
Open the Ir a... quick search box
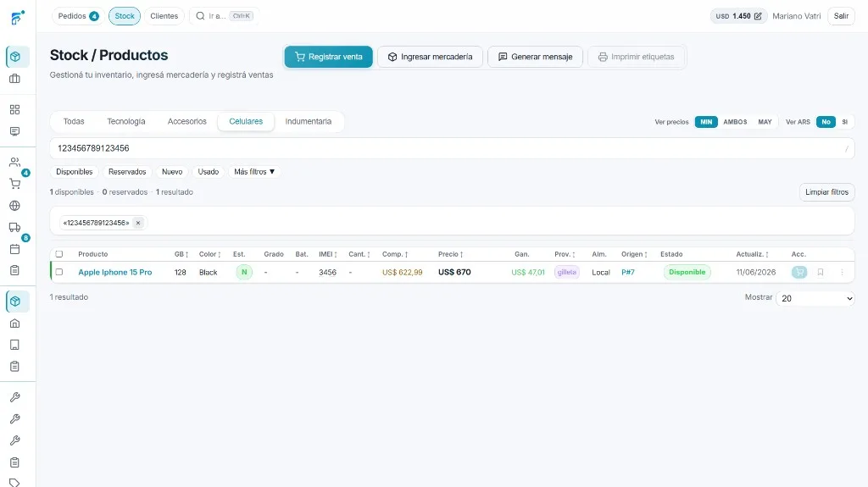click(x=224, y=16)
